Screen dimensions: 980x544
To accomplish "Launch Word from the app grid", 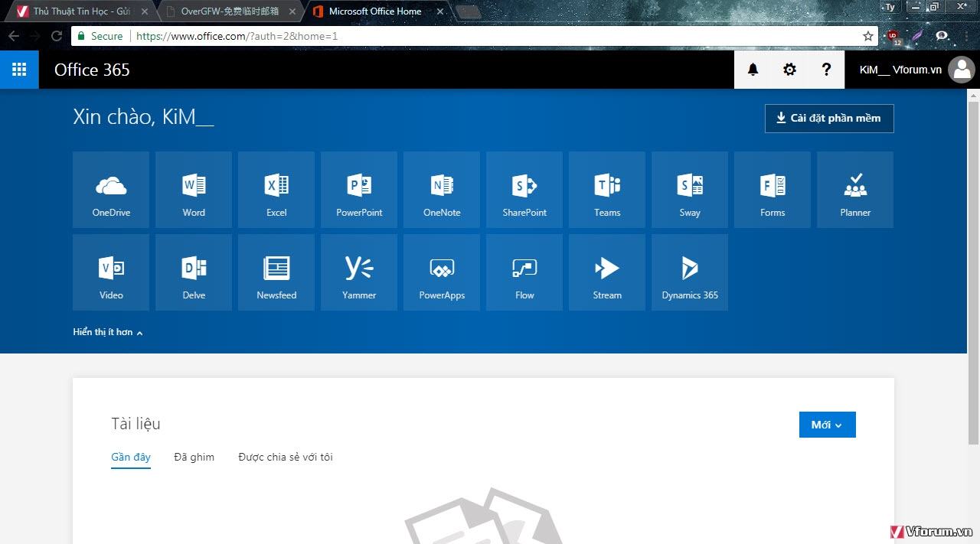I will click(x=194, y=190).
